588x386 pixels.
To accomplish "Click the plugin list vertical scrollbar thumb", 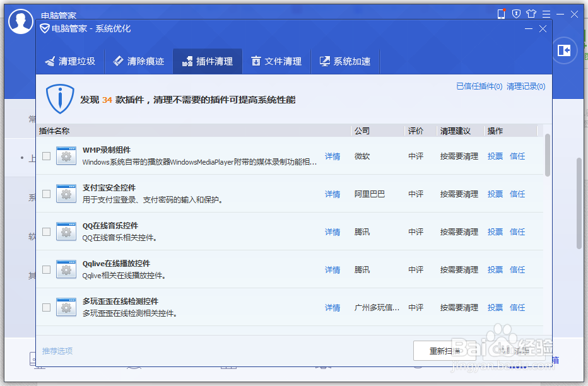I will pos(548,155).
